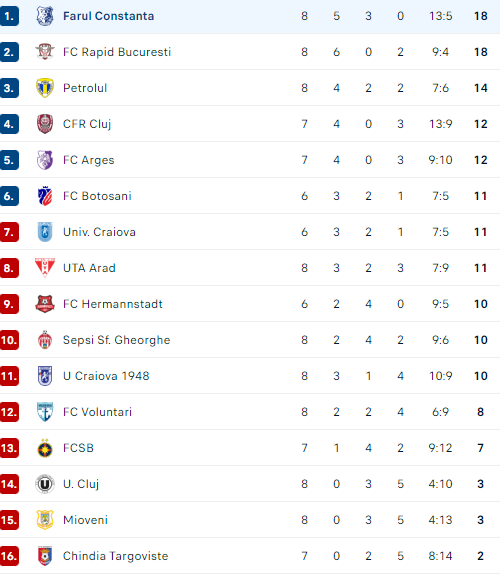The height and width of the screenshot is (583, 500).
Task: Click the Chindia Targoviste crest icon
Action: [x=45, y=556]
